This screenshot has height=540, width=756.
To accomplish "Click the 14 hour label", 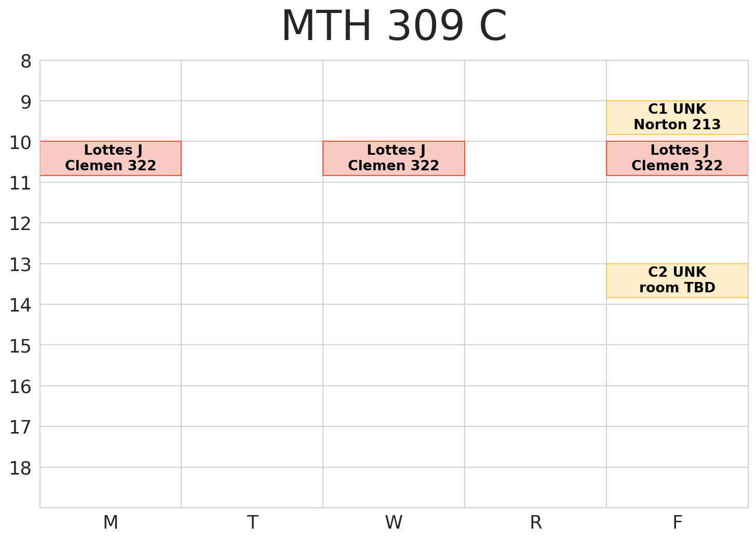I will pyautogui.click(x=21, y=306).
